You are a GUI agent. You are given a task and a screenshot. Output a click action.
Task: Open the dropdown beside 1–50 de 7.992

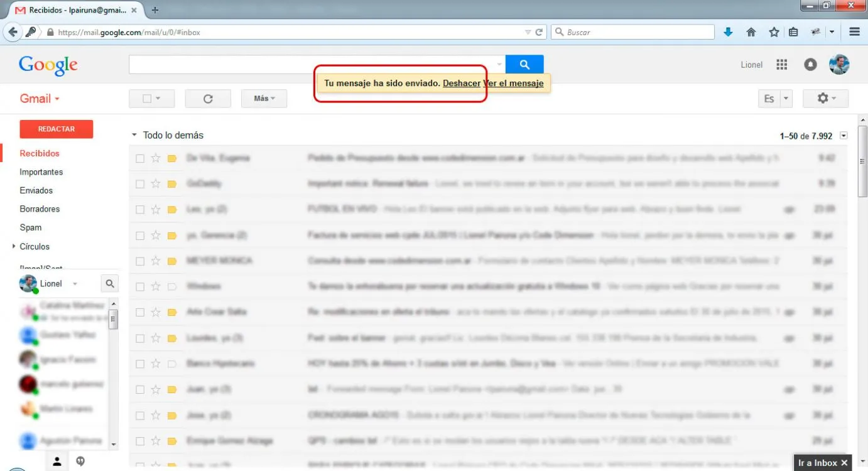pyautogui.click(x=844, y=136)
